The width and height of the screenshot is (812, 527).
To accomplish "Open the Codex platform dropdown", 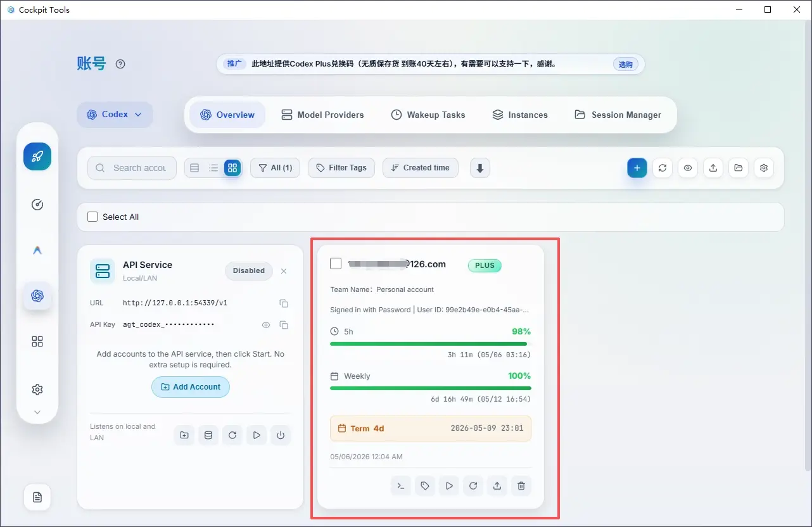I will [x=115, y=115].
